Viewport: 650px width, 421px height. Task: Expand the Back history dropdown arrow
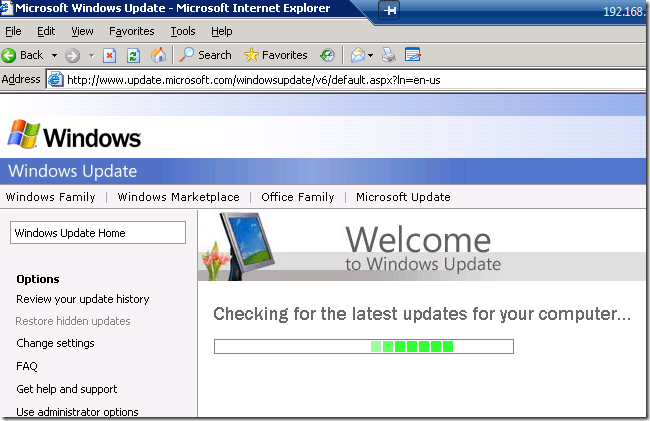tap(53, 55)
